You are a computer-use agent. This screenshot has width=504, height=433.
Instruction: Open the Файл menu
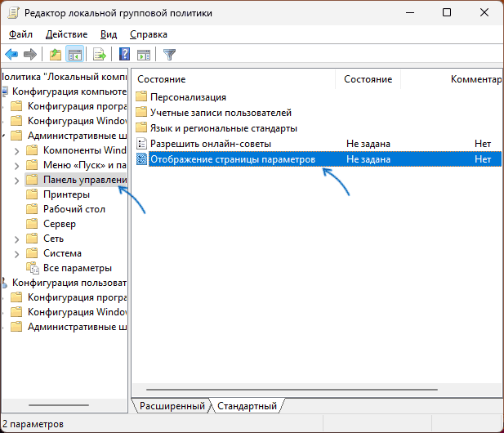tap(20, 34)
